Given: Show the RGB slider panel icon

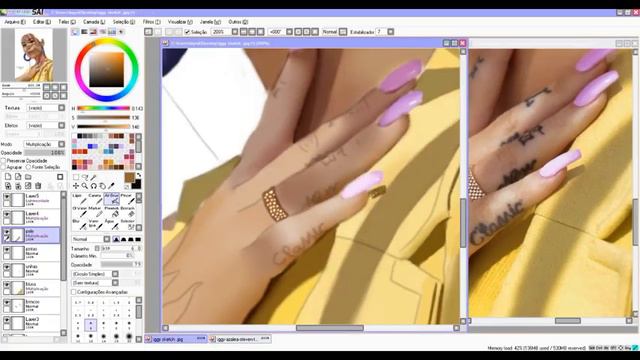Looking at the screenshot, I should [x=84, y=32].
